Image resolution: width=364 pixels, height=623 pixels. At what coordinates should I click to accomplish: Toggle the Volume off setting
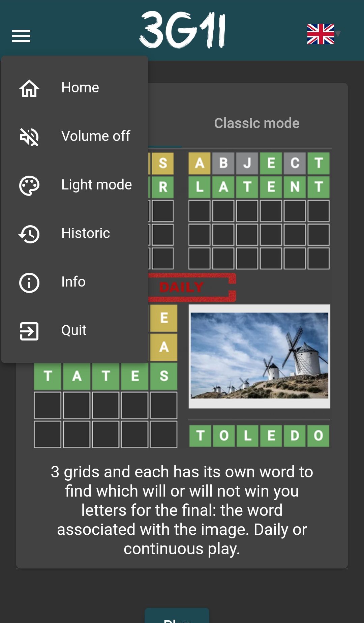75,137
